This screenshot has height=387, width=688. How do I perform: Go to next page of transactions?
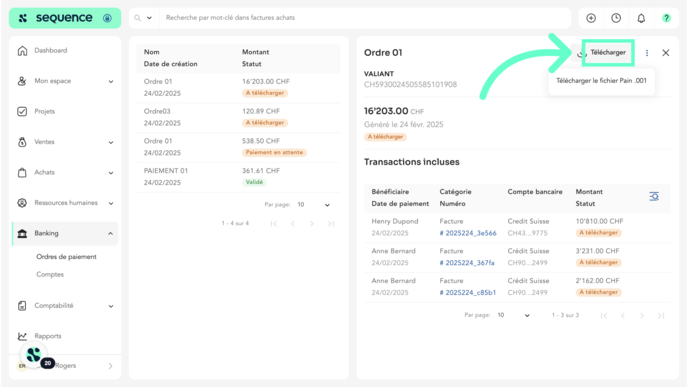(x=641, y=315)
